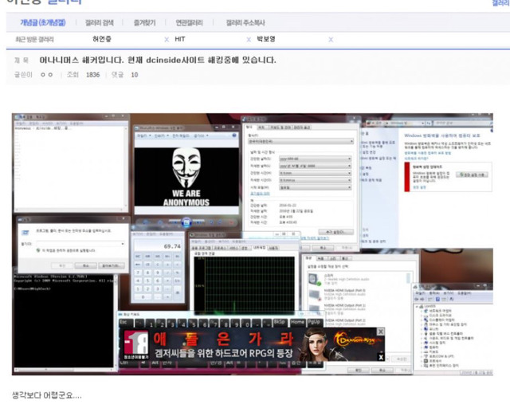The width and height of the screenshot is (510, 420).
Task: Remove HIT from recent galleries via X
Action: click(249, 40)
